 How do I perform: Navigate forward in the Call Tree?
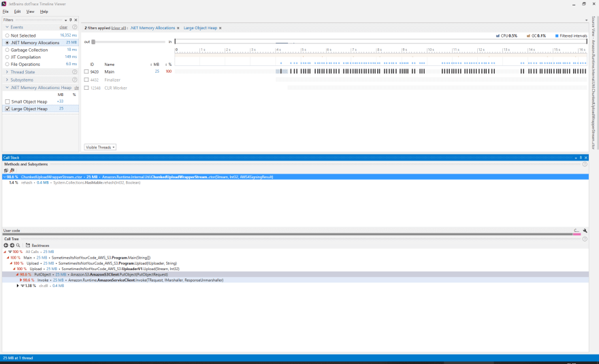(x=12, y=245)
